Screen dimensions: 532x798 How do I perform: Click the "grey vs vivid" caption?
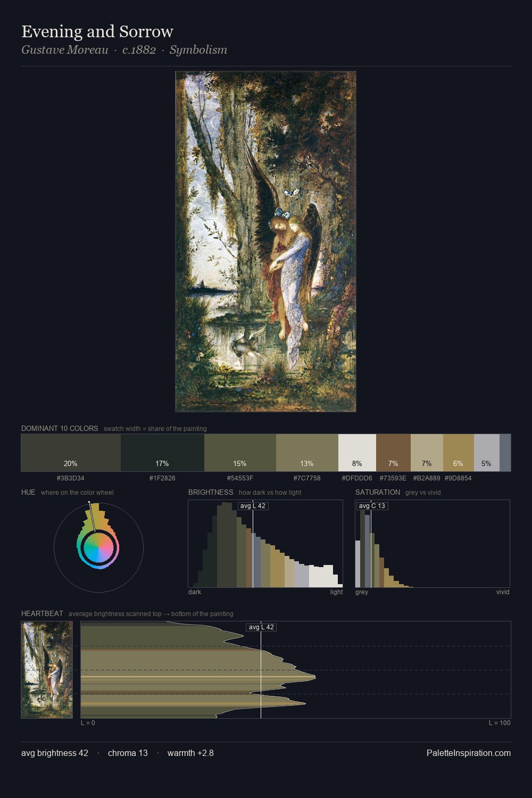423,493
